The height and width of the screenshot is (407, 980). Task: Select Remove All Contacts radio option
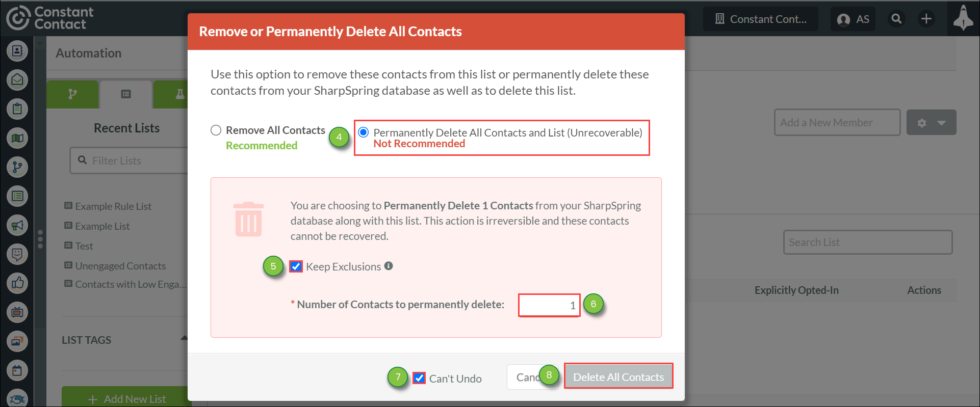pos(216,130)
